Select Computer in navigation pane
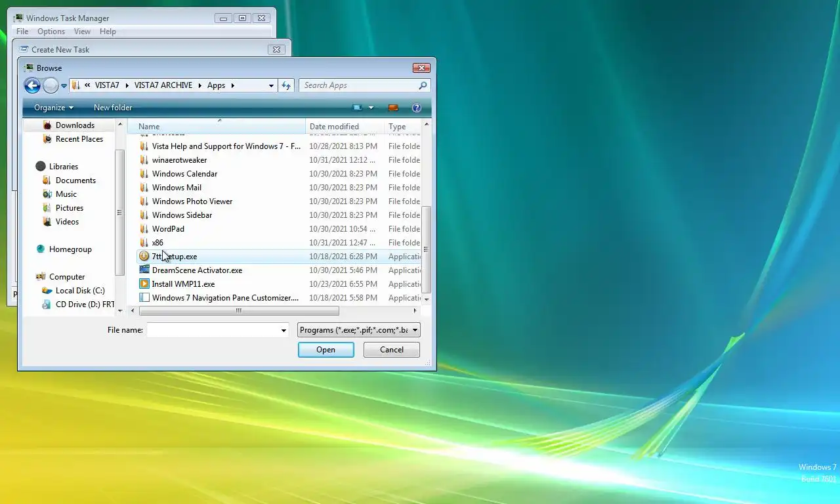Image resolution: width=840 pixels, height=504 pixels. (67, 277)
